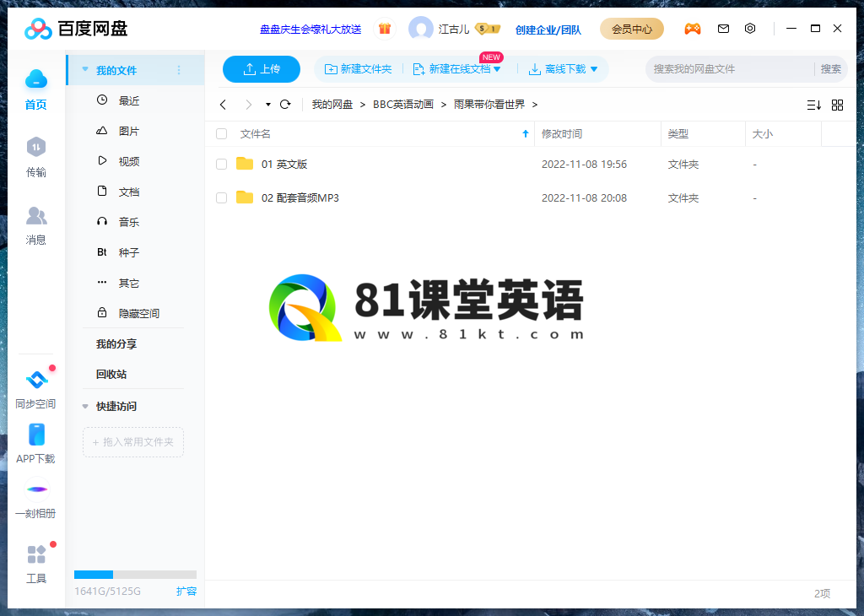Click the modified time 2022-11-08 19:56
This screenshot has height=616, width=864.
coord(584,165)
